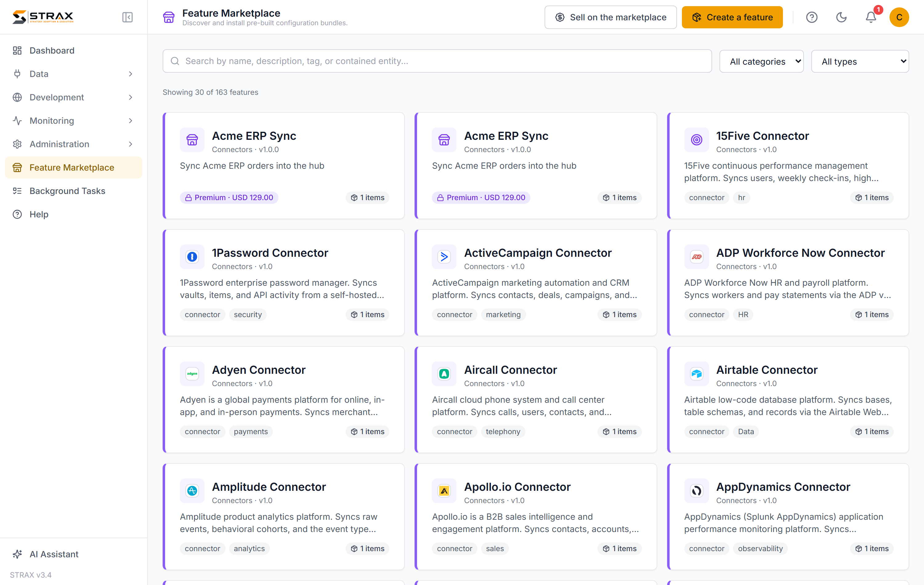Click the Apollo.io Connector icon
The height and width of the screenshot is (585, 924).
click(x=444, y=491)
